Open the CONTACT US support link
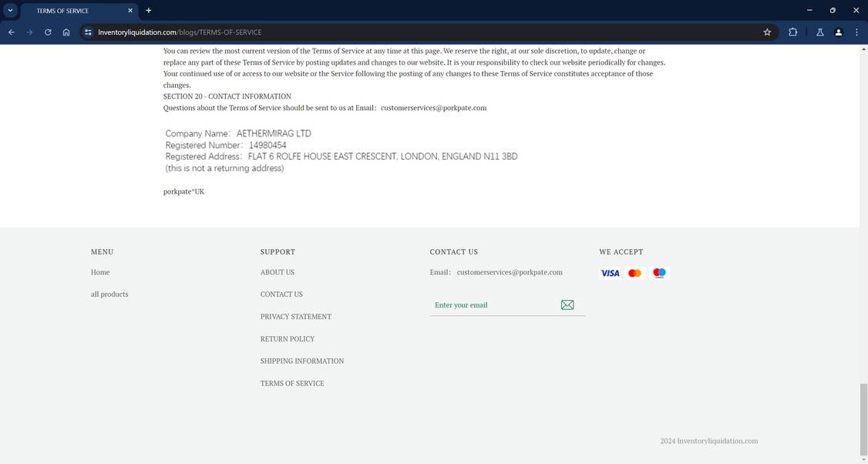Viewport: 868px width, 464px height. click(281, 294)
